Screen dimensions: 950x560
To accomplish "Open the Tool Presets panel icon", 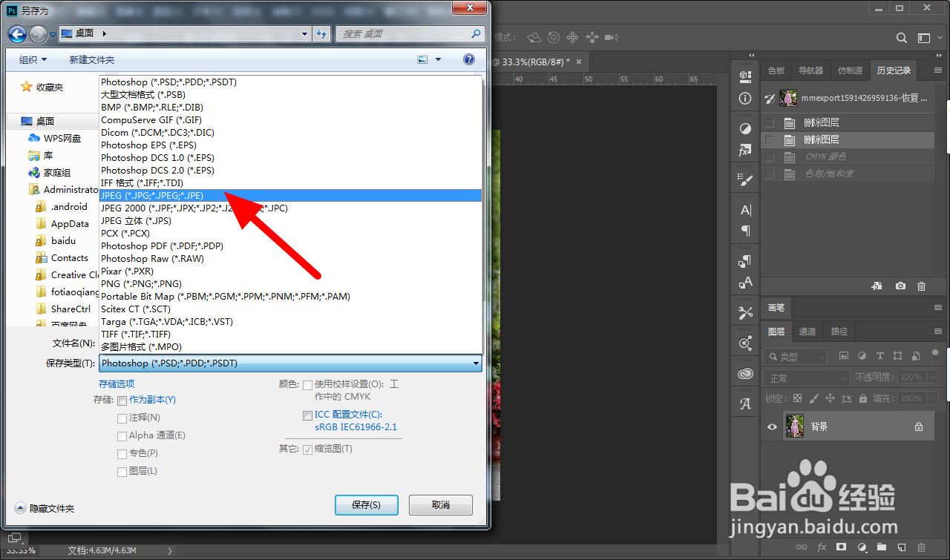I will [x=746, y=313].
